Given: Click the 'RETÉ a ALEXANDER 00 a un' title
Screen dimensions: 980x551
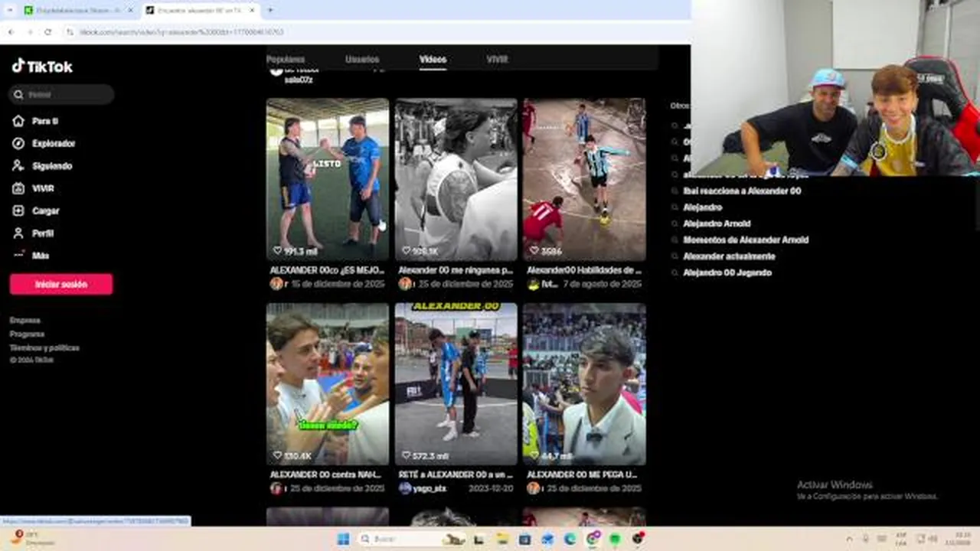Looking at the screenshot, I should point(456,474).
